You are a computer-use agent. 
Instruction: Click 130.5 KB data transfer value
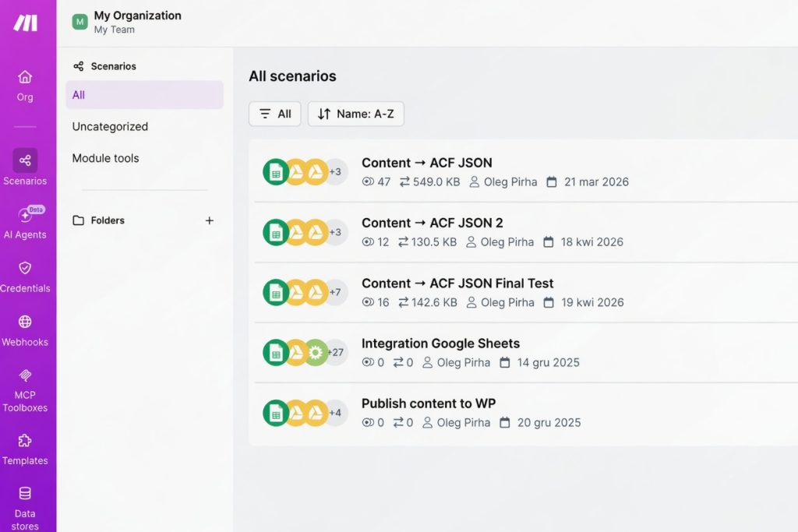point(434,242)
